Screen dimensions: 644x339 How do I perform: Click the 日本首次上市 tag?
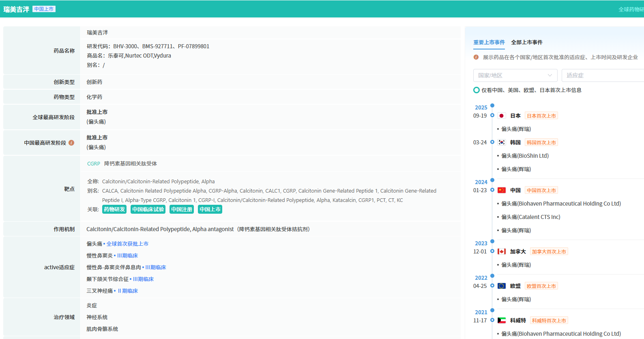541,116
